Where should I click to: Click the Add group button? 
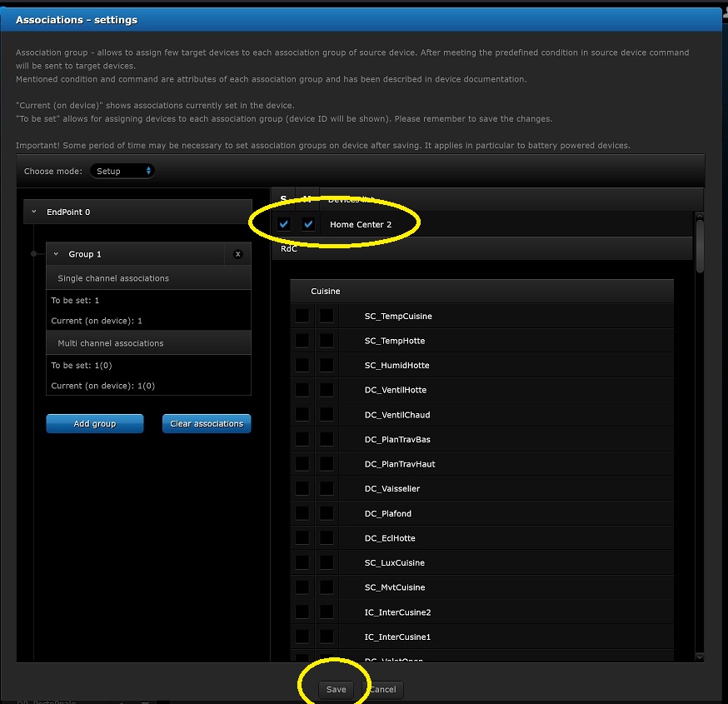click(94, 424)
